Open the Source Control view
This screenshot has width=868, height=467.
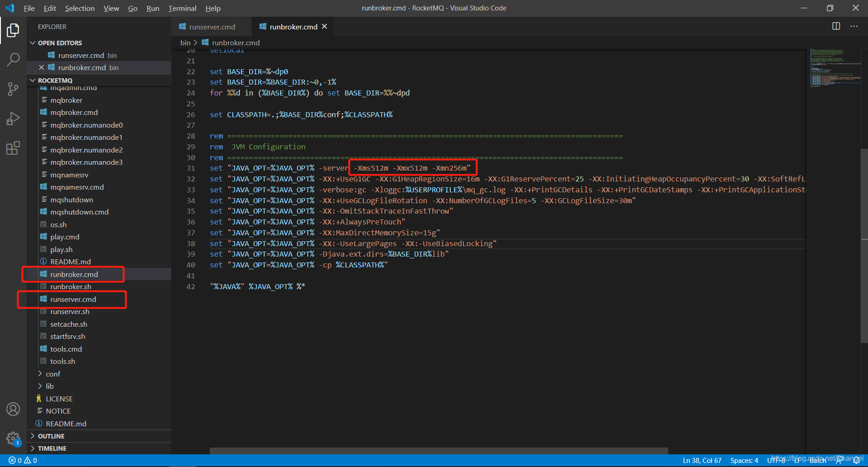pyautogui.click(x=13, y=89)
